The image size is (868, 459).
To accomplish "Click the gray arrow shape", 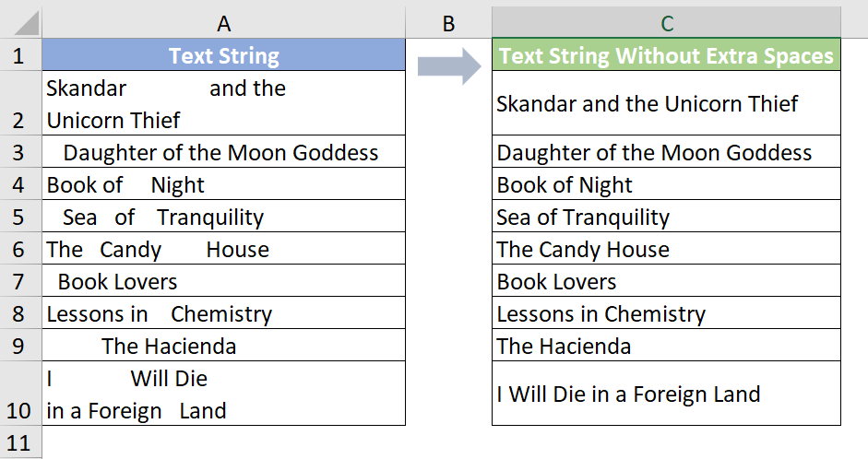I will 449,66.
